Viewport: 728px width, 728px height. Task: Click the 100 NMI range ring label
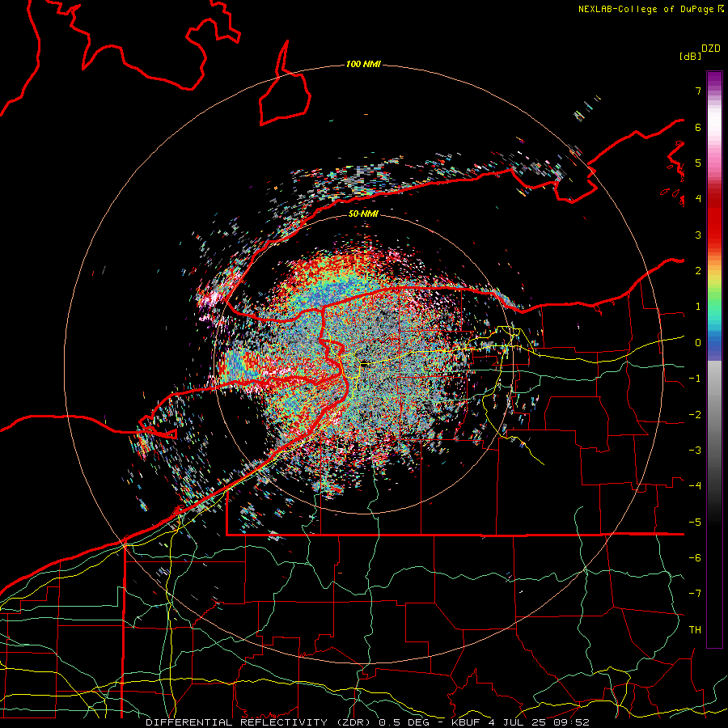tap(363, 64)
